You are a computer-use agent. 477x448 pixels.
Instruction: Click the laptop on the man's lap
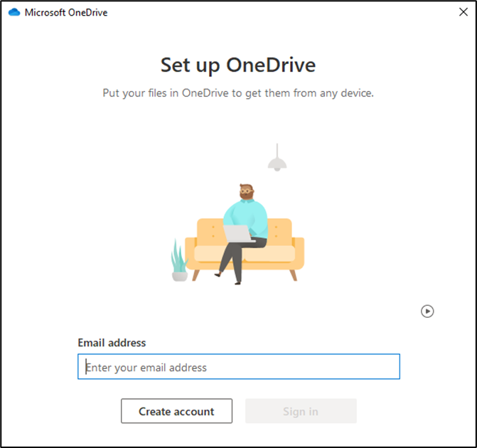point(238,234)
